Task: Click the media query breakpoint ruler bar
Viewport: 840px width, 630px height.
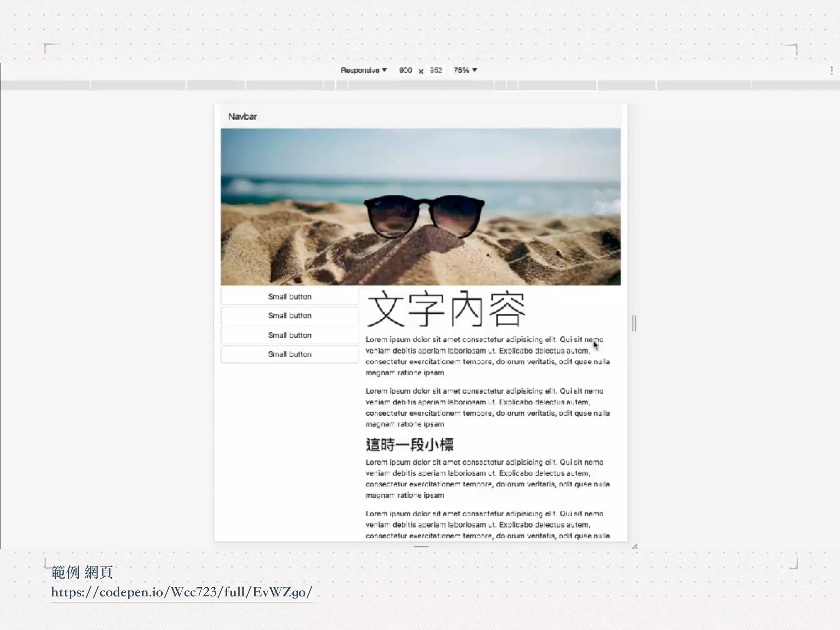Action: click(420, 85)
